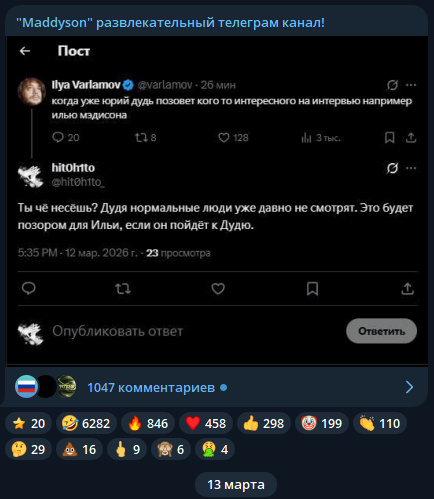The height and width of the screenshot is (499, 434).
Task: Click the retweet icon under hit0h1to's tweet
Action: pos(123,289)
